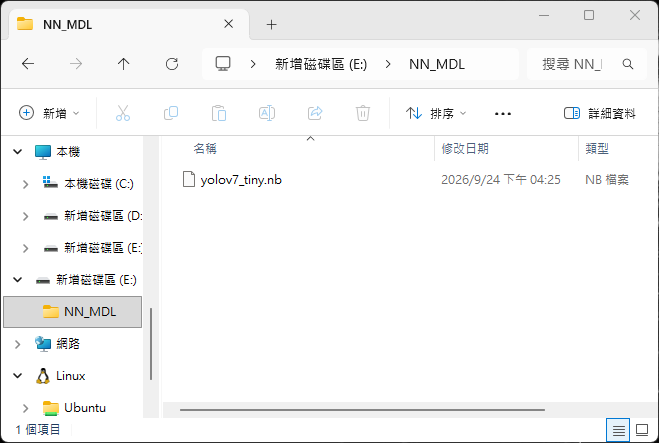This screenshot has width=659, height=443.
Task: Expand the 網路 network node
Action: coord(18,344)
